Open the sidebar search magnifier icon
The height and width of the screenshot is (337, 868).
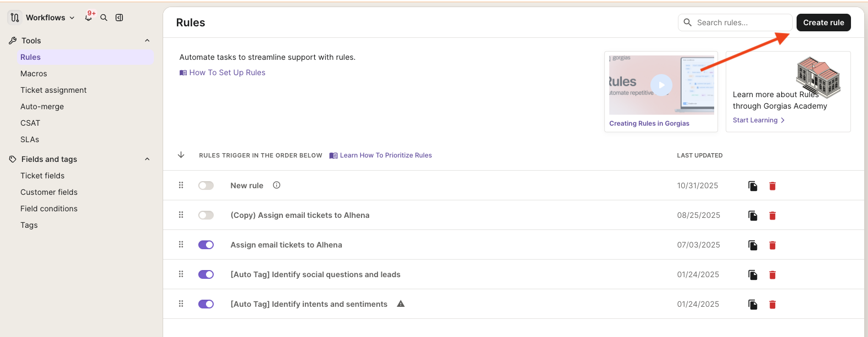104,18
